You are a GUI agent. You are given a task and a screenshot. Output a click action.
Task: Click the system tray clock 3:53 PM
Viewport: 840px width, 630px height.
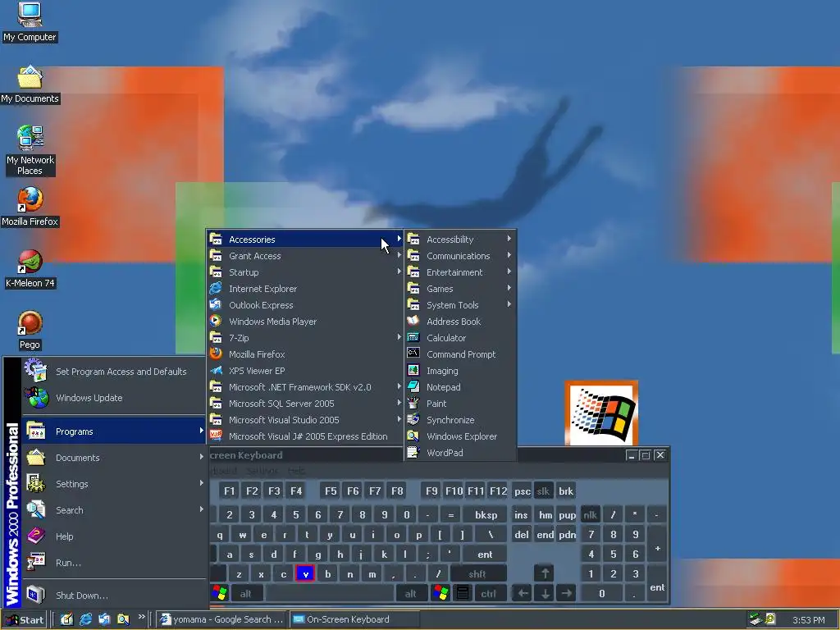pos(808,620)
